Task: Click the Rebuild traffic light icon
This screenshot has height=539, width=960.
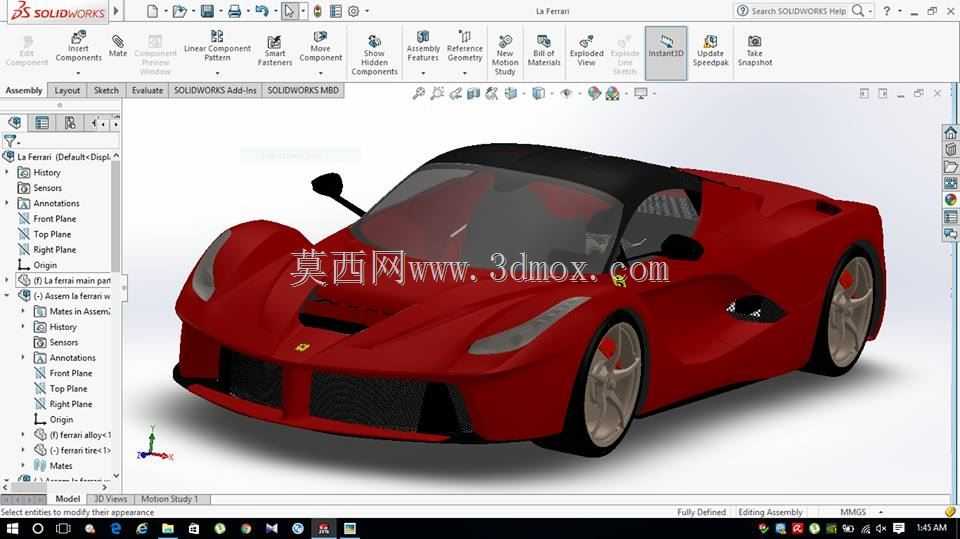Action: point(317,11)
